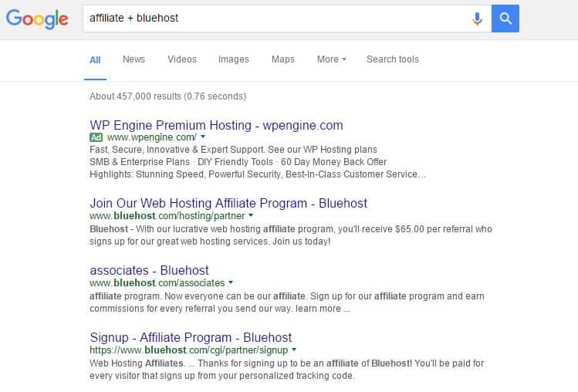Go to the Maps tab
Image resolution: width=578 pixels, height=392 pixels.
283,59
